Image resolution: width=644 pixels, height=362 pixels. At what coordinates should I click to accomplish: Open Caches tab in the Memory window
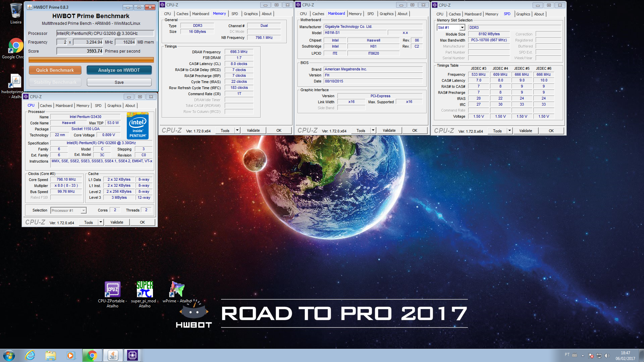[x=182, y=14]
